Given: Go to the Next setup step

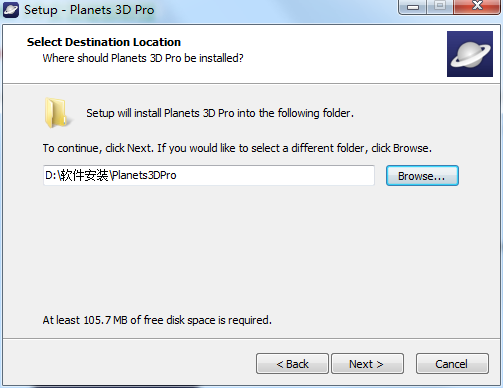Looking at the screenshot, I should point(367,364).
